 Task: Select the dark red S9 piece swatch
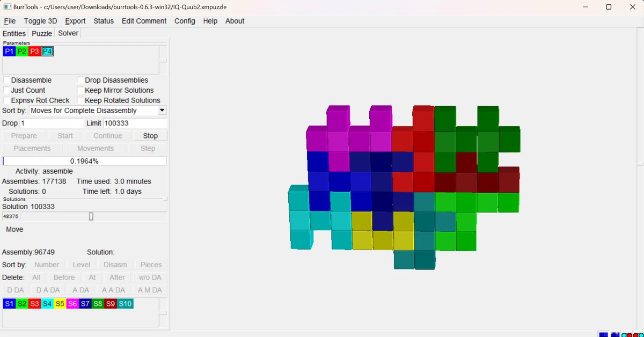(x=111, y=304)
